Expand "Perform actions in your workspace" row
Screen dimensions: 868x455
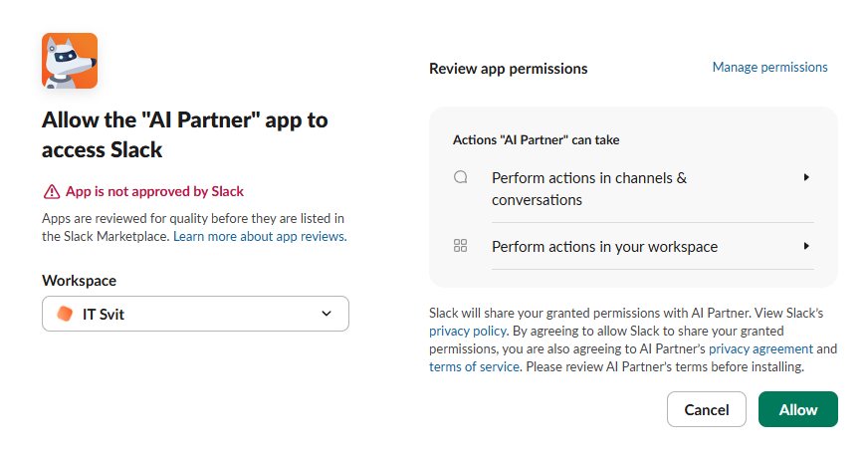point(604,246)
